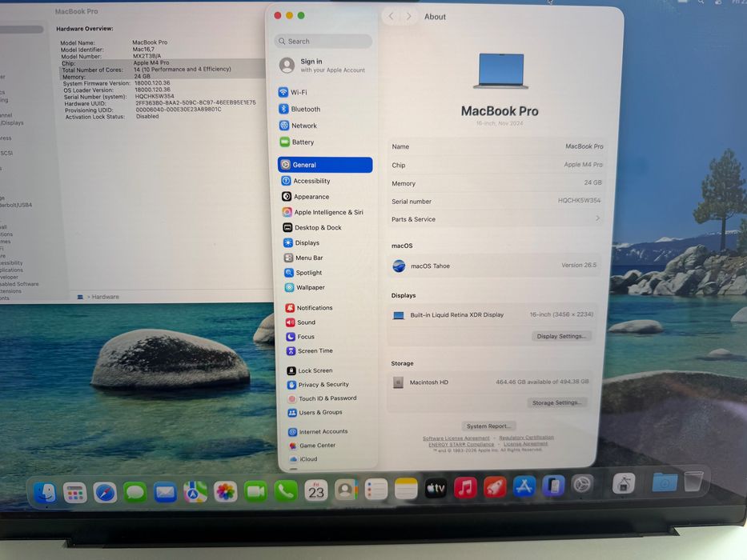This screenshot has width=747, height=560.
Task: Open Maps from the Dock
Action: coord(195,491)
